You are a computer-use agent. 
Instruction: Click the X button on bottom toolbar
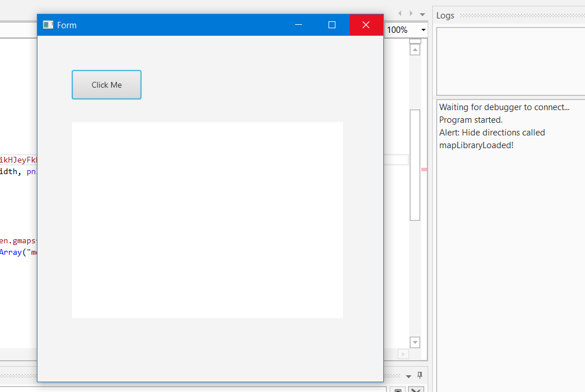click(416, 390)
